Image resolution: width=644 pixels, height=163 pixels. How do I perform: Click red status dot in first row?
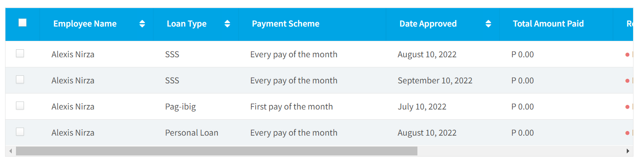(x=627, y=54)
